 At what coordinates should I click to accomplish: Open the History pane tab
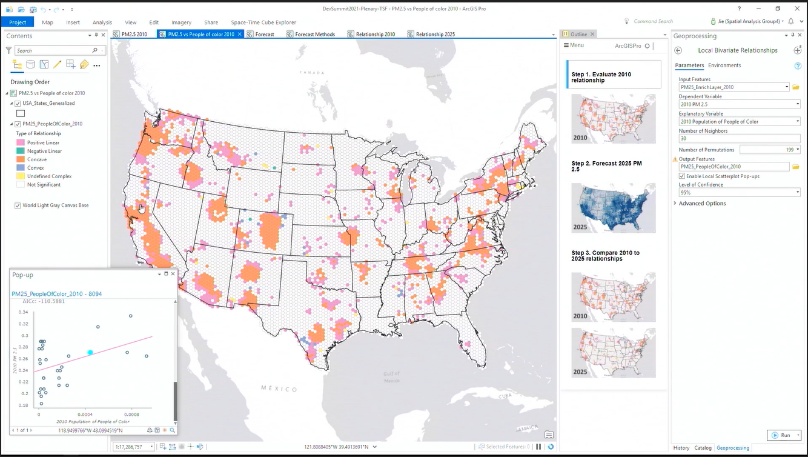[x=681, y=448]
